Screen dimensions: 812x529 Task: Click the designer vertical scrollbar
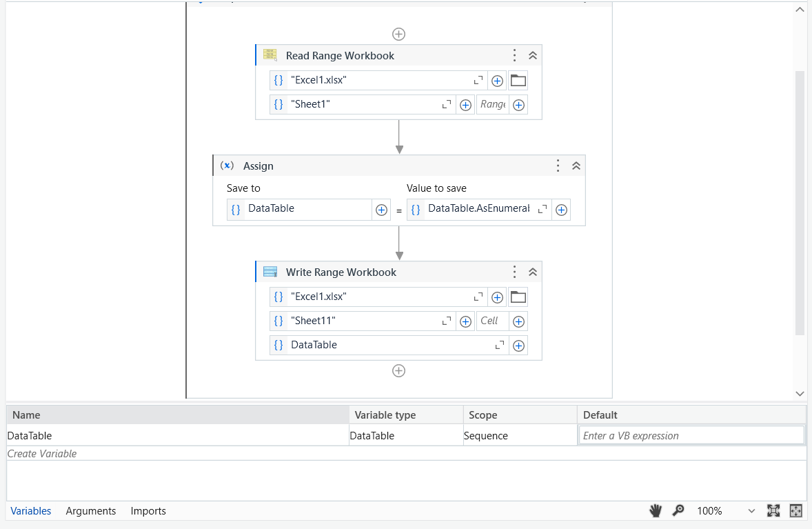pos(800,202)
